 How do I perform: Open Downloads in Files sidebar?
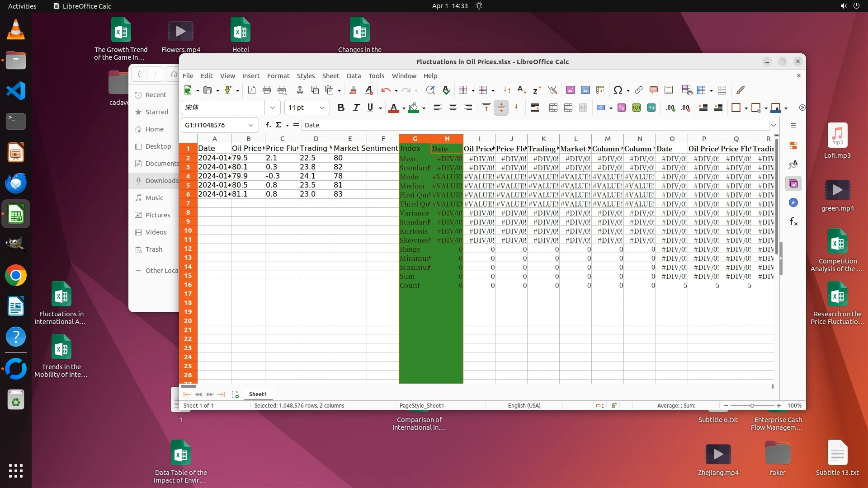(x=161, y=181)
